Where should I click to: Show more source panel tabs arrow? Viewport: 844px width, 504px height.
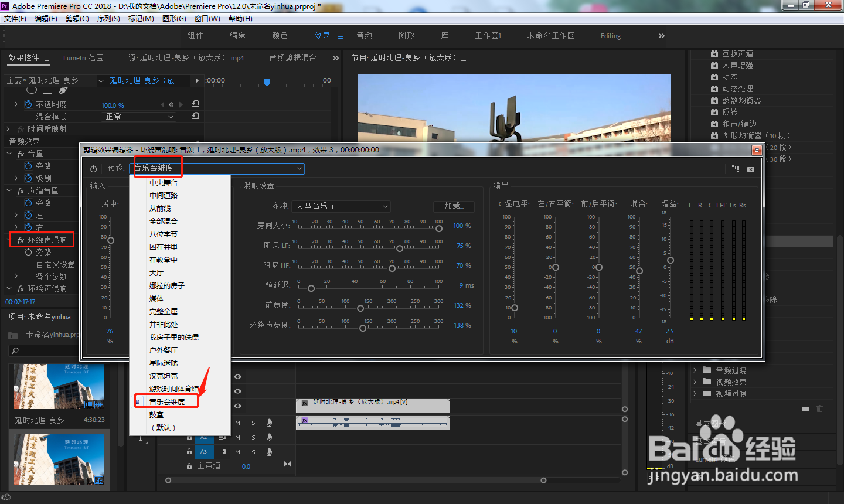pyautogui.click(x=336, y=58)
